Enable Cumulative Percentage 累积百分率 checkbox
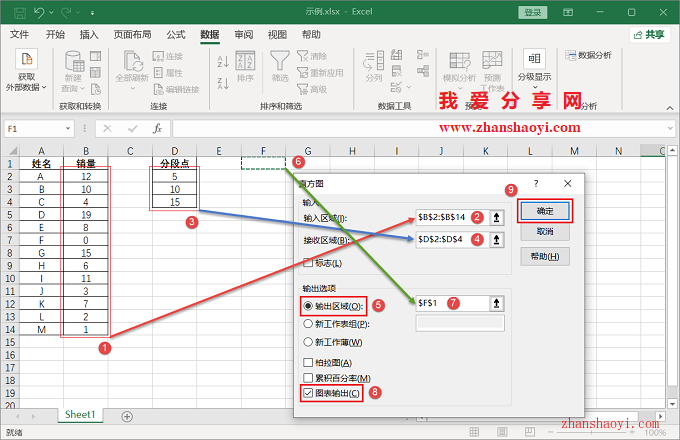 (x=308, y=378)
